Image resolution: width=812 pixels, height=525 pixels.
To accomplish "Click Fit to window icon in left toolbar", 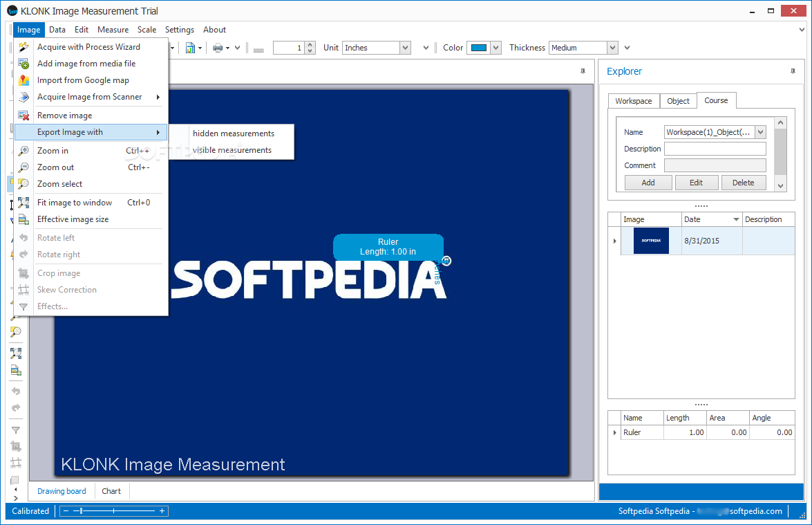I will pos(16,353).
